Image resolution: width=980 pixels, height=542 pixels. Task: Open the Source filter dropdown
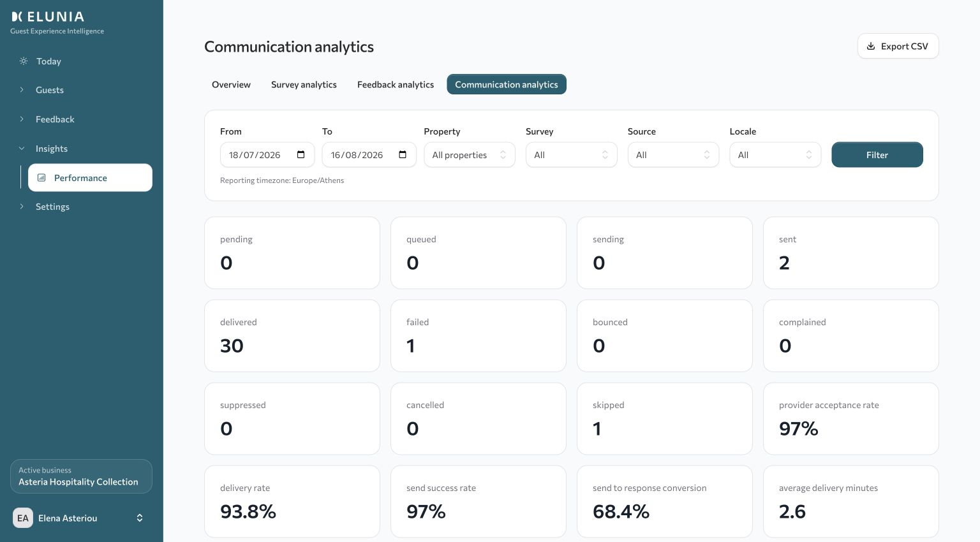point(673,155)
